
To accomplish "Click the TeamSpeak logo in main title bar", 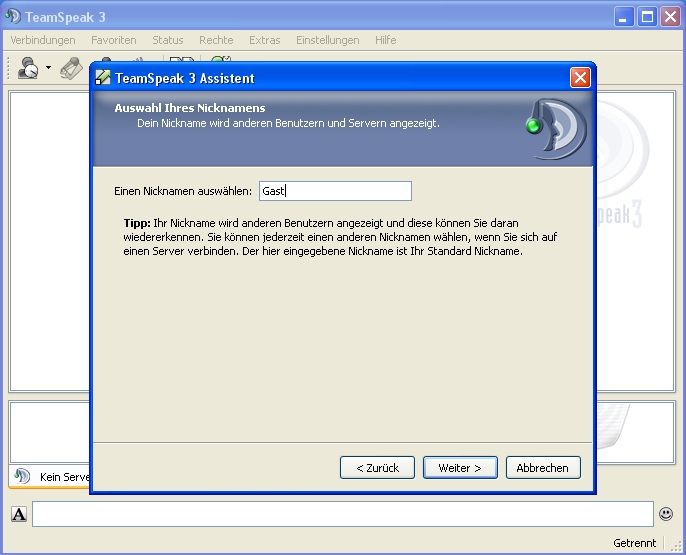I will (13, 16).
